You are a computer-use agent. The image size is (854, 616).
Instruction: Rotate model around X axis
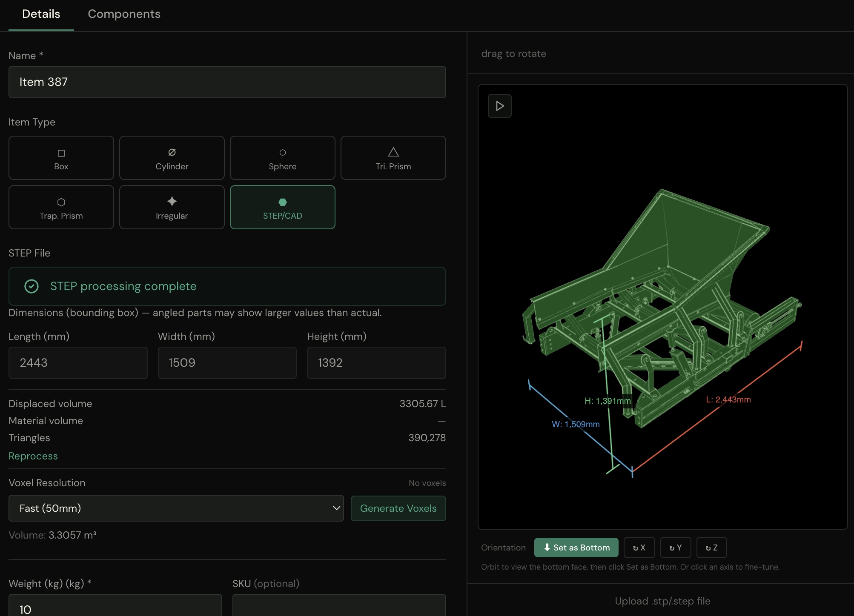click(639, 548)
